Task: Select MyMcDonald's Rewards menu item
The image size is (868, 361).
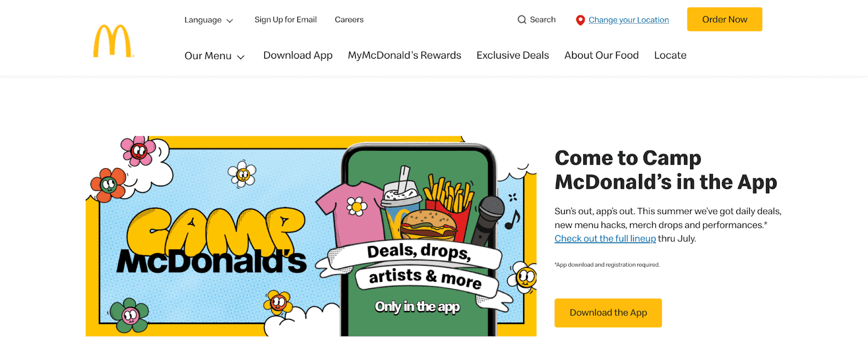Action: pyautogui.click(x=404, y=55)
